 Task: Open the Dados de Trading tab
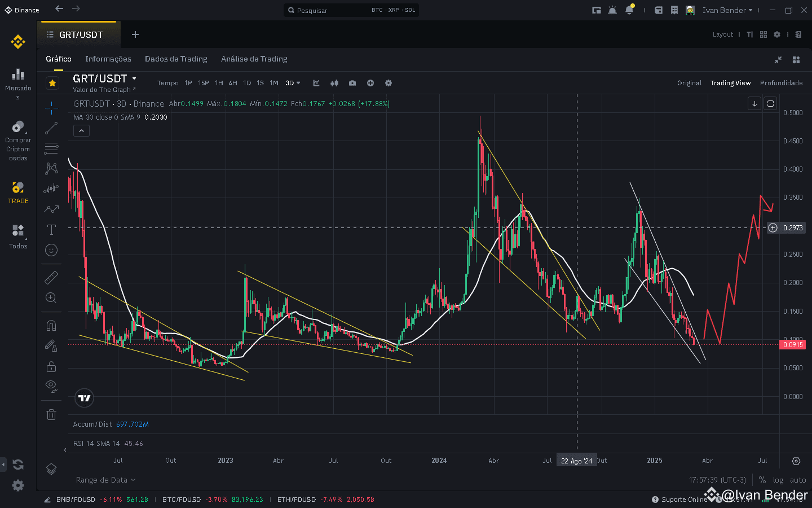(176, 59)
